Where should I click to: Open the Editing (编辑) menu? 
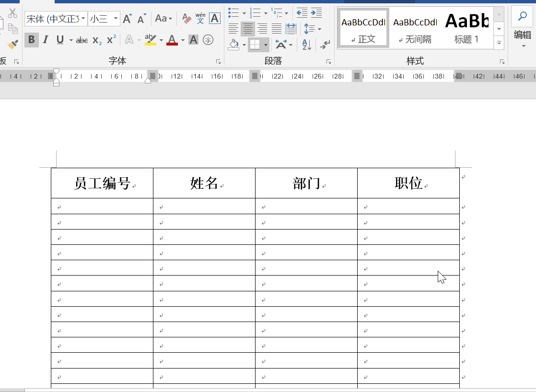[523, 35]
